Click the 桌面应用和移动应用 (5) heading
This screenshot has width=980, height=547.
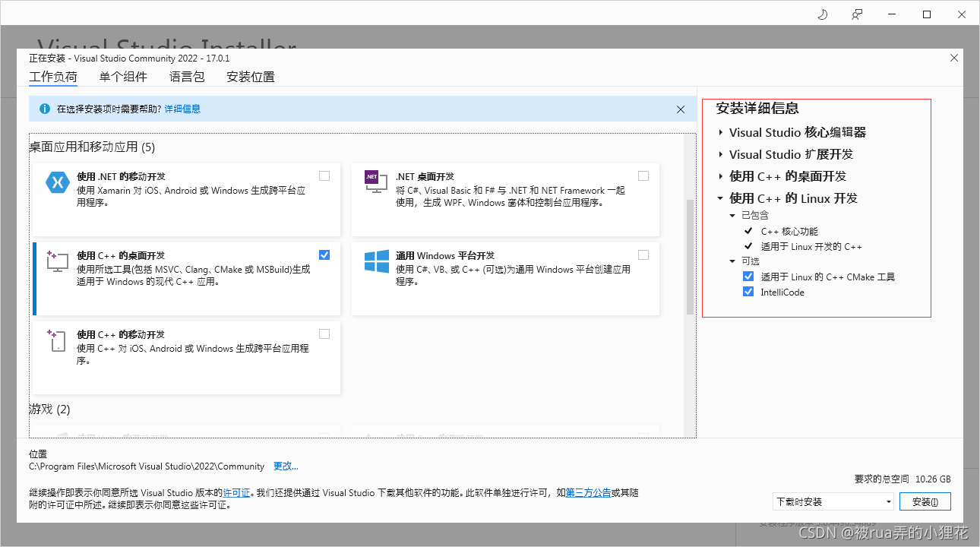(92, 147)
